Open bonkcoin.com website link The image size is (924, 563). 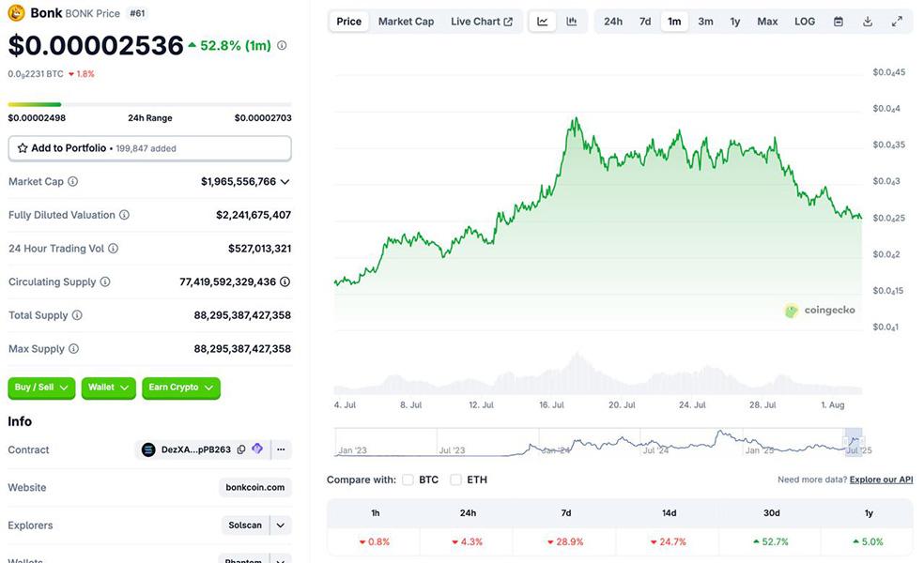255,488
